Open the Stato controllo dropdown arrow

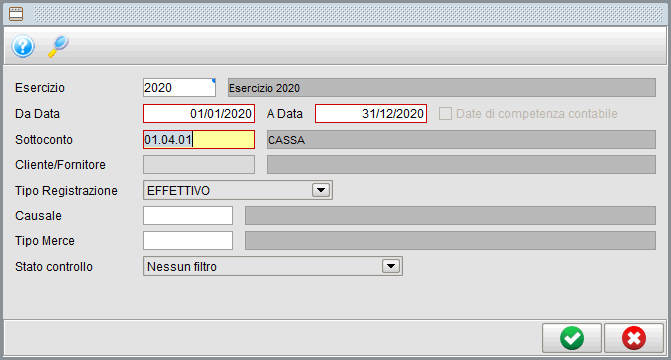coord(391,266)
